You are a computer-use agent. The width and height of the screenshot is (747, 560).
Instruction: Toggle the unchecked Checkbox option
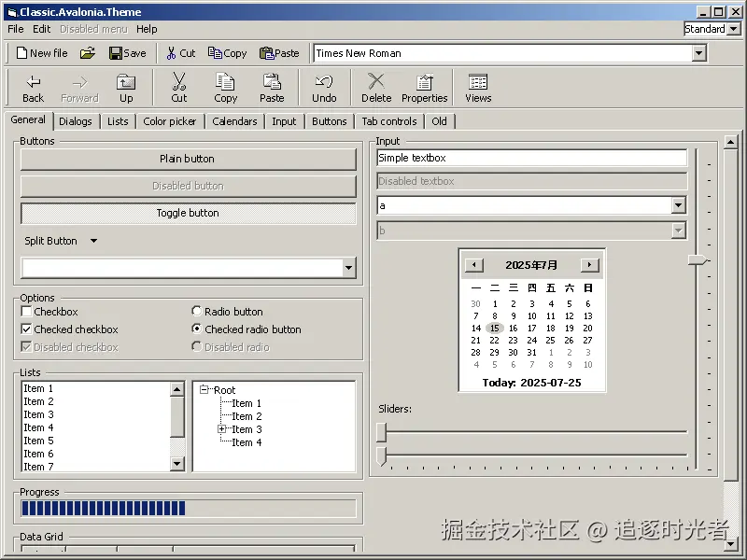[26, 312]
